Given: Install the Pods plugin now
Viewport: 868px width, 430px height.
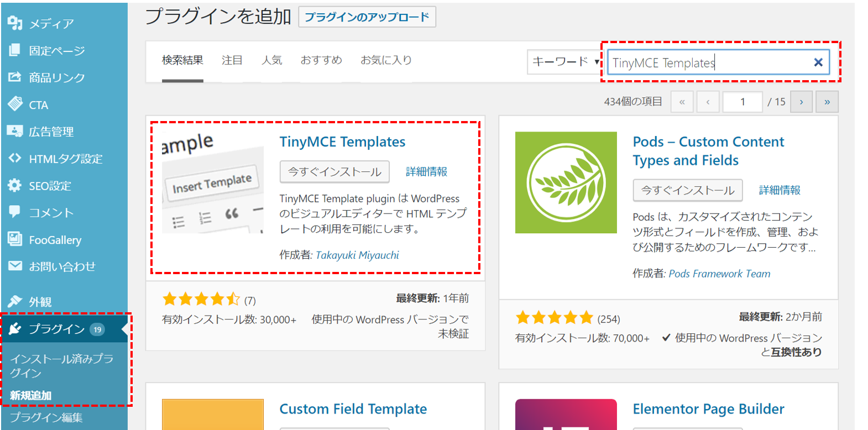Looking at the screenshot, I should pos(688,190).
